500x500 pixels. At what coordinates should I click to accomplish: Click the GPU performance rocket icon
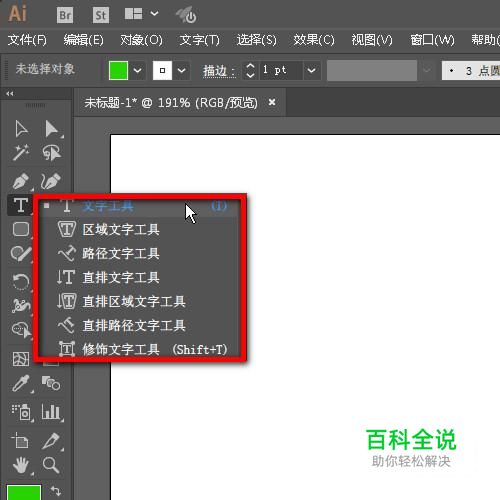pyautogui.click(x=186, y=14)
